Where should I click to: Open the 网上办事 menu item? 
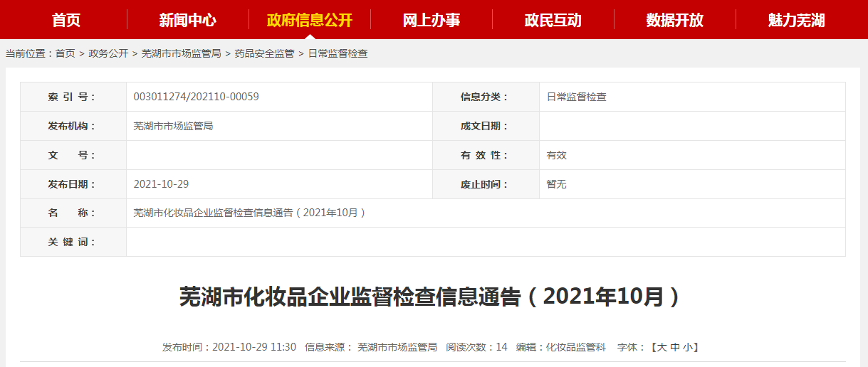432,20
